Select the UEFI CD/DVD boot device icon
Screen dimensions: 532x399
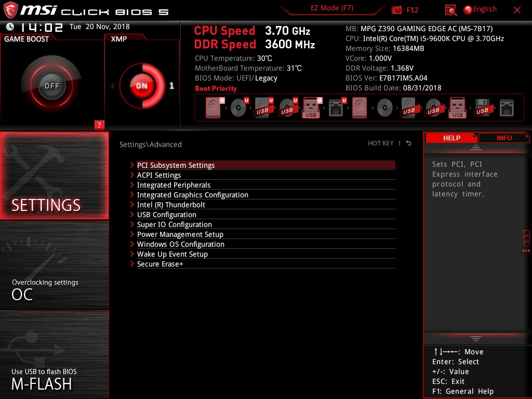[239, 108]
